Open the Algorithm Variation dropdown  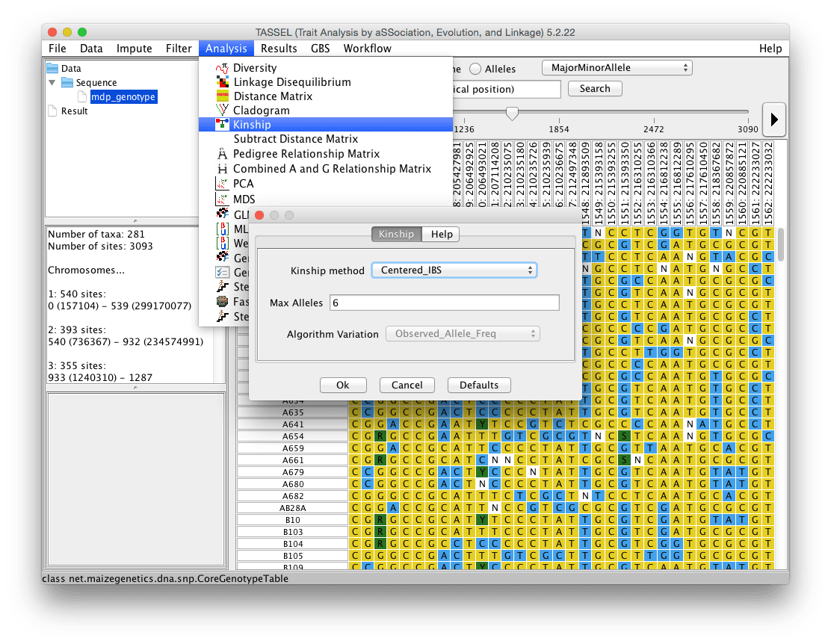pyautogui.click(x=463, y=333)
